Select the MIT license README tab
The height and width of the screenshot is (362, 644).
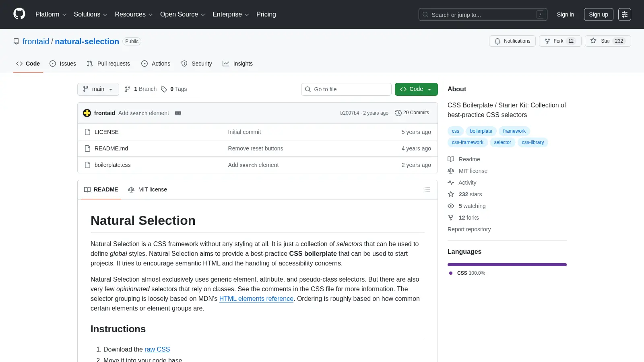click(147, 189)
